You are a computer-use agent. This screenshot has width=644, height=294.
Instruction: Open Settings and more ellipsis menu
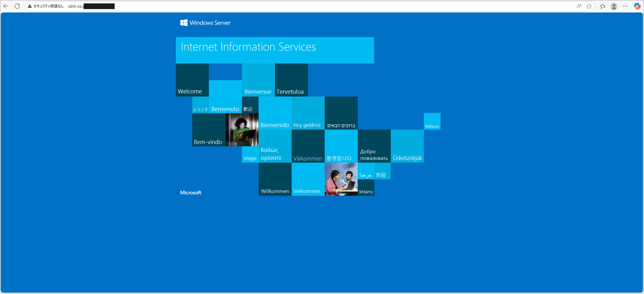pyautogui.click(x=625, y=6)
